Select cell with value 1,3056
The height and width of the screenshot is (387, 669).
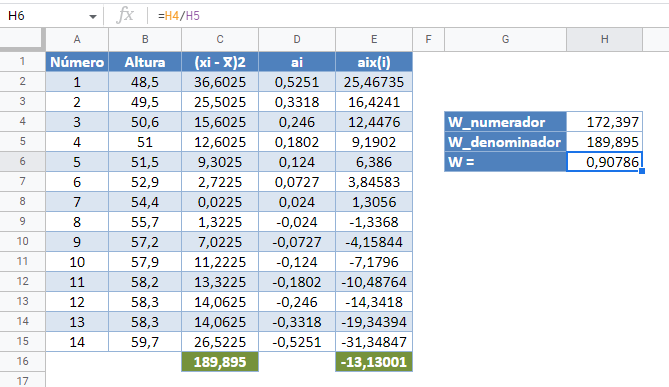pos(374,202)
